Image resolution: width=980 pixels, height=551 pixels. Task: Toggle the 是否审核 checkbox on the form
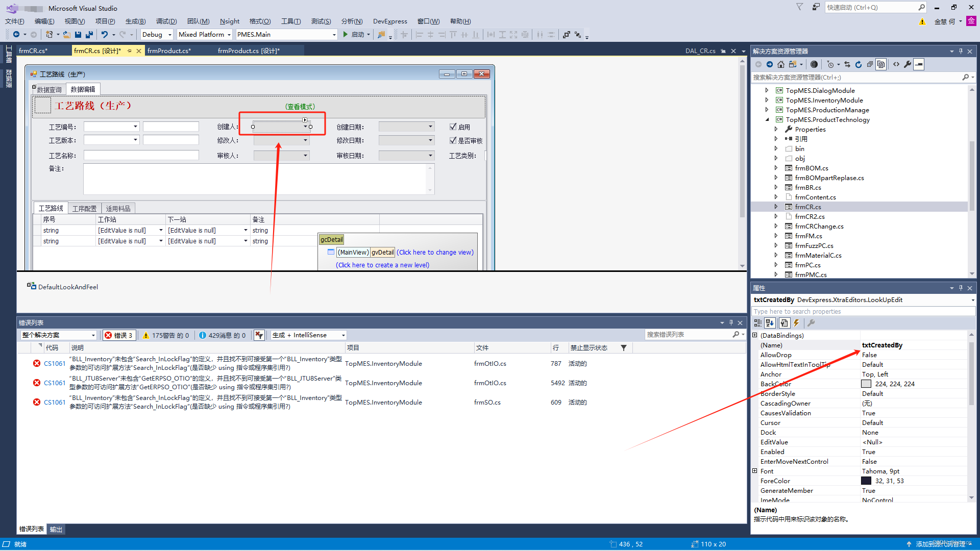pos(453,140)
